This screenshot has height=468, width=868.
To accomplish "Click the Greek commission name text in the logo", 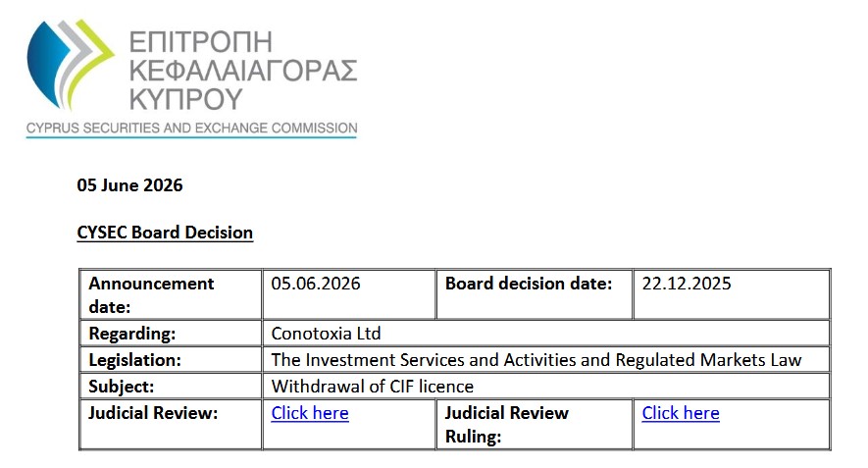I will pos(242,71).
